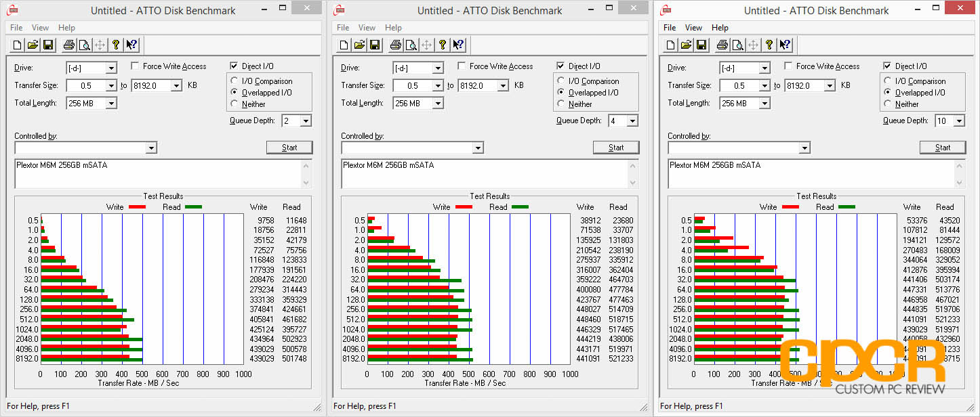This screenshot has height=417, width=980.
Task: Click Print icon in Queue Depth 10 window
Action: click(x=722, y=45)
